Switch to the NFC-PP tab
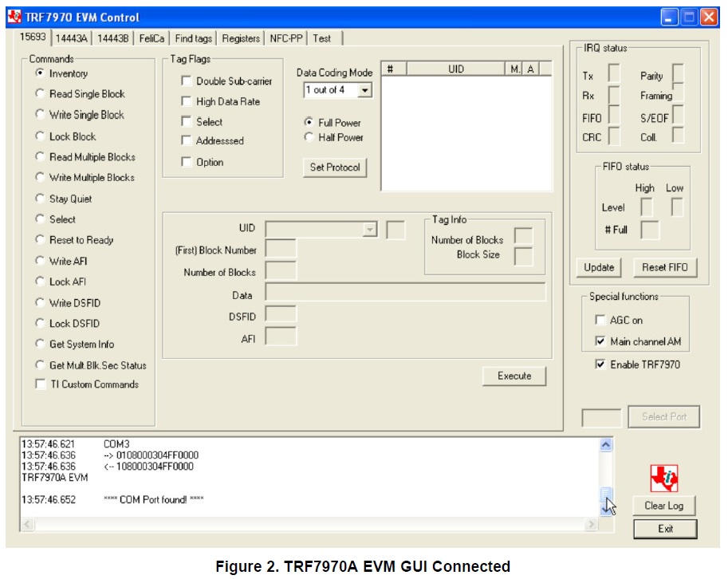This screenshot has height=579, width=728. 286,38
